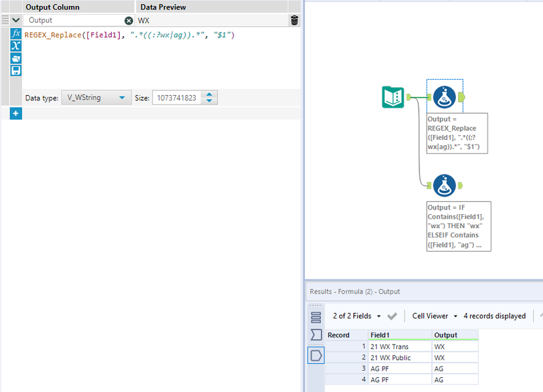The width and height of the screenshot is (543, 392).
Task: Select AG PF cell in record 3
Action: pos(400,369)
